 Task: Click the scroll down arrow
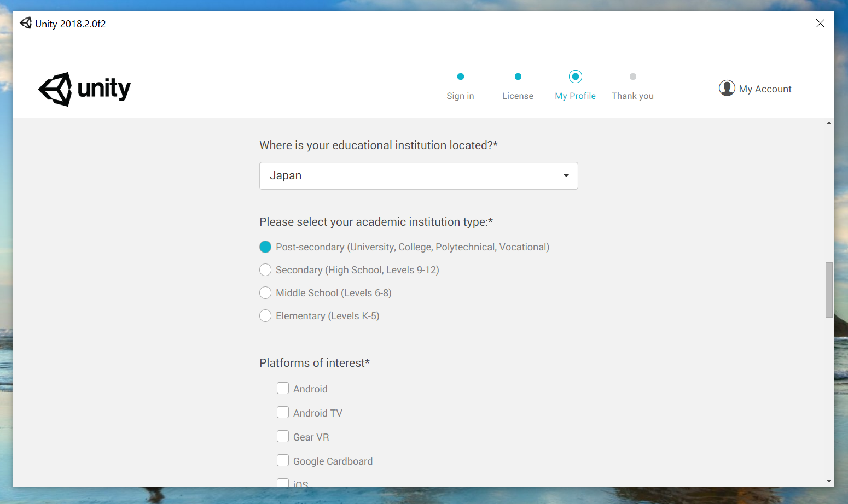point(829,482)
